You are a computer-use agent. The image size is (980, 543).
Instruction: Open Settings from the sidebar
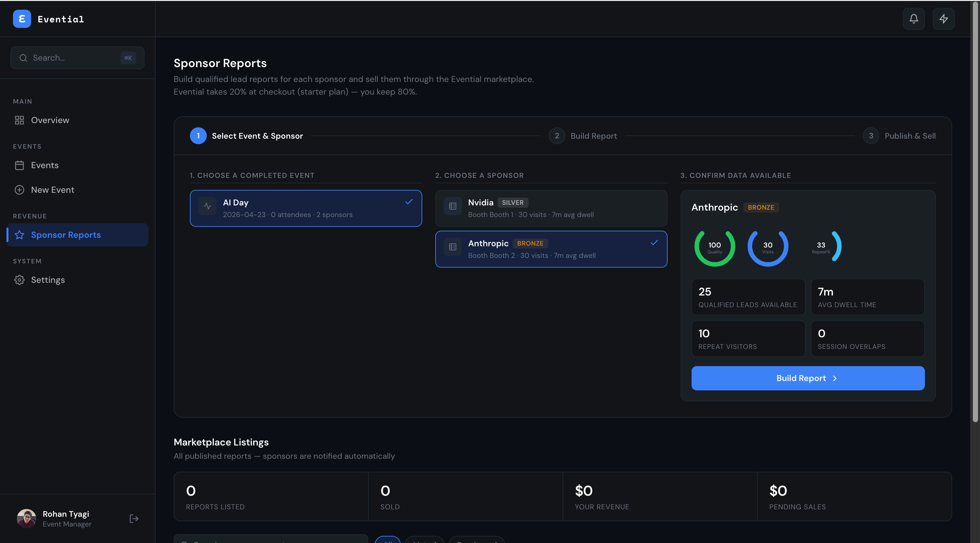(x=77, y=280)
